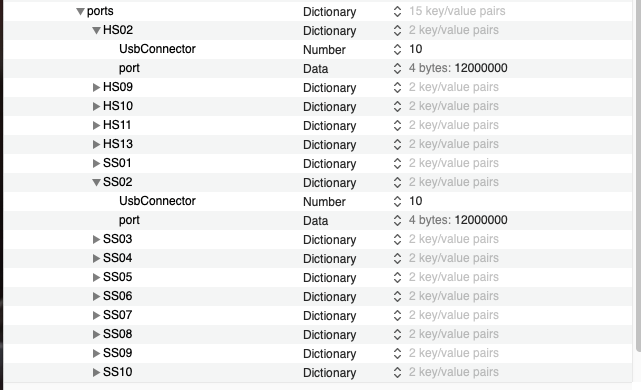Expand the HS10 entry
Screen dimensions: 641x390
coord(96,106)
